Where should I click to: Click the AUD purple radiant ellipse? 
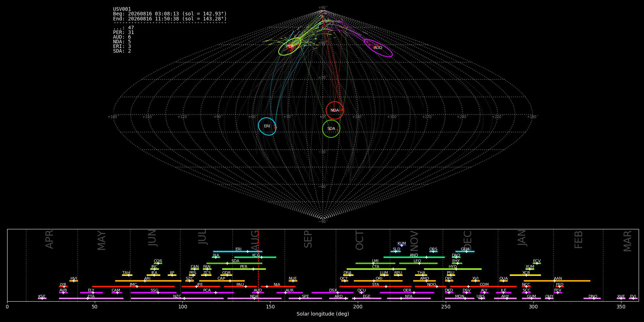tap(378, 48)
